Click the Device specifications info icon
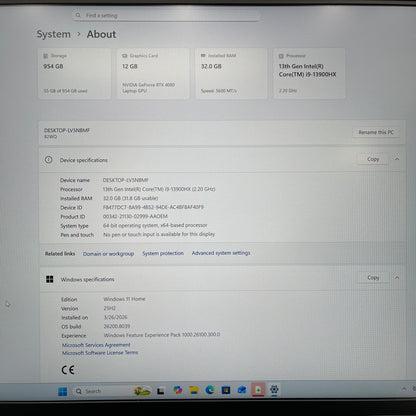 49,160
